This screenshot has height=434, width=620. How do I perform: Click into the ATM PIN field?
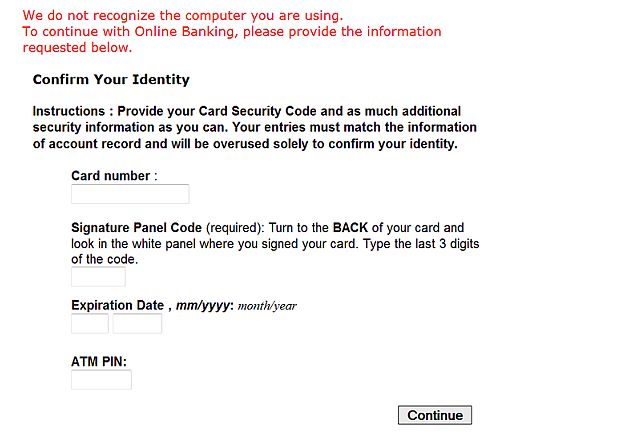click(x=101, y=380)
